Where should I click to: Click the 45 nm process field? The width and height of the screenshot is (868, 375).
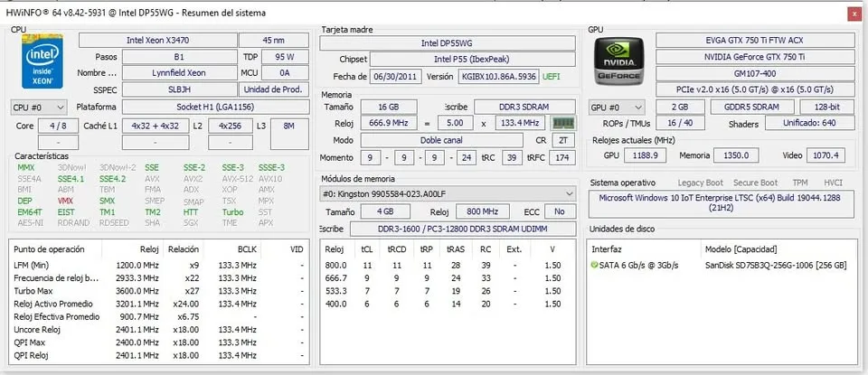coord(273,41)
